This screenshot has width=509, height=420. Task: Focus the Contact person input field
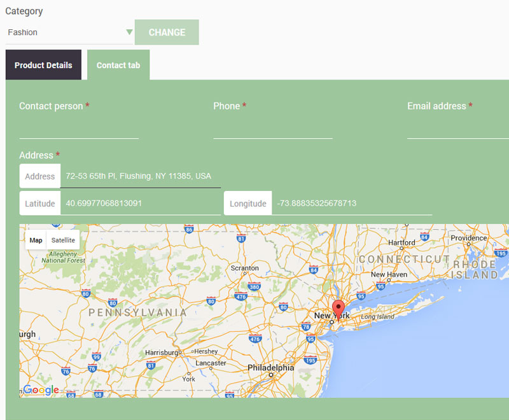coord(79,129)
